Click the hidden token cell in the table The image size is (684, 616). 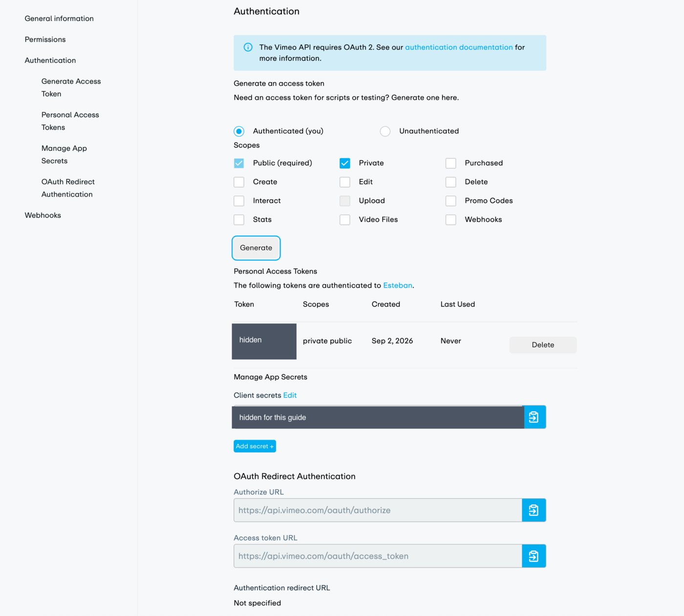tap(264, 341)
